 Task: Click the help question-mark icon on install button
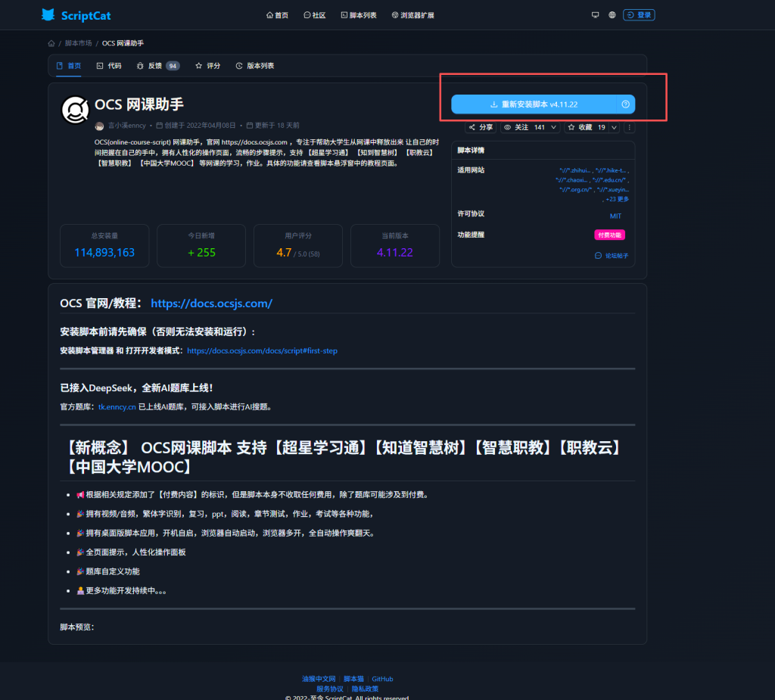625,104
